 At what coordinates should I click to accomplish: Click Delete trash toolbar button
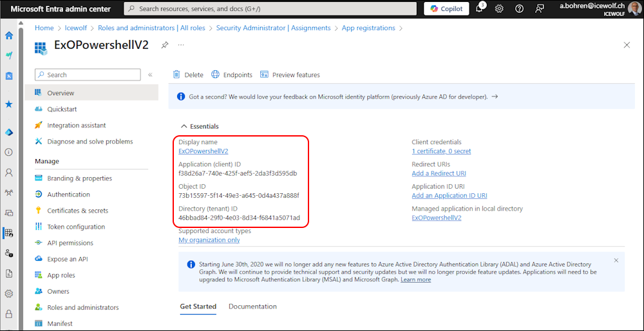pyautogui.click(x=188, y=75)
